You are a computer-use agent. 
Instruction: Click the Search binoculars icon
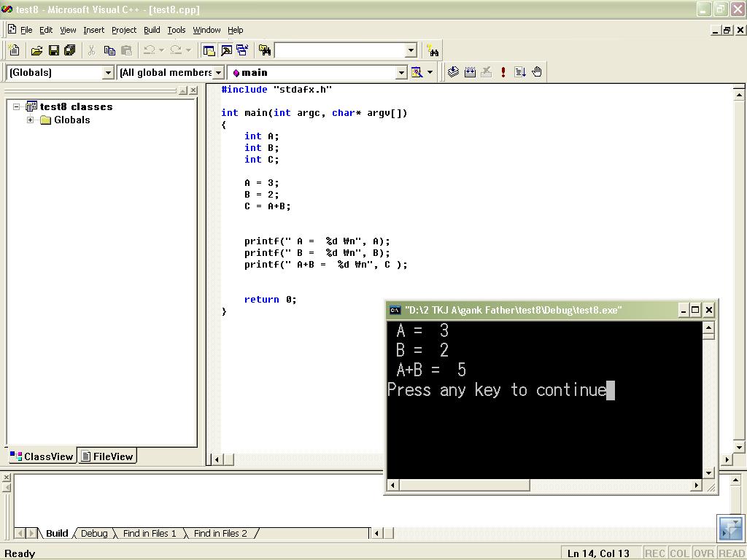tap(433, 50)
